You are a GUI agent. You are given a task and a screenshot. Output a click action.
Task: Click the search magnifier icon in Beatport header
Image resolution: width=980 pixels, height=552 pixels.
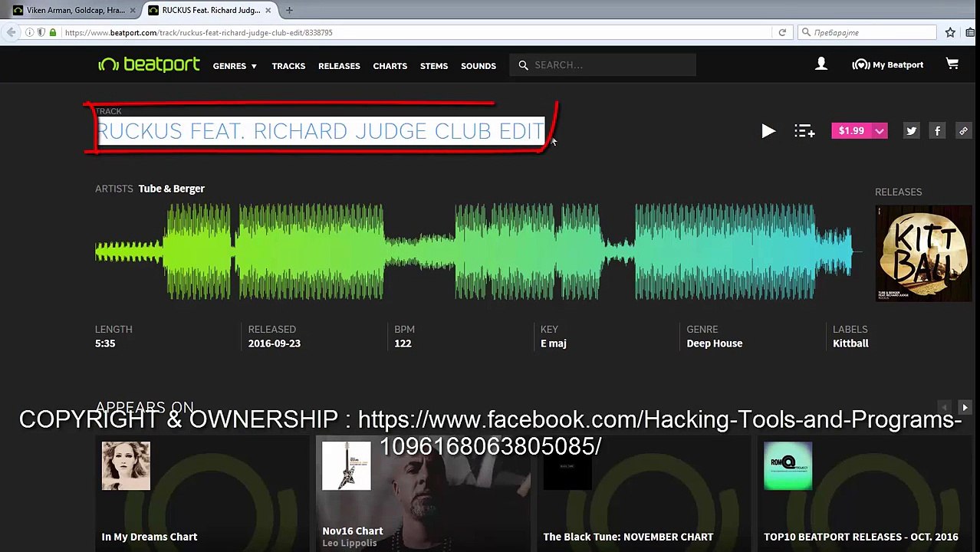click(523, 65)
